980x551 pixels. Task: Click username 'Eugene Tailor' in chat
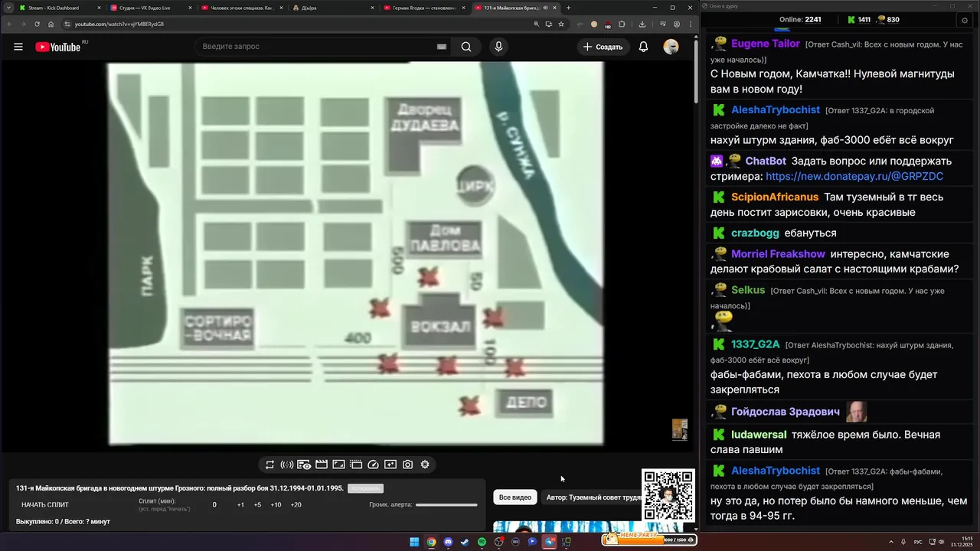click(x=766, y=44)
